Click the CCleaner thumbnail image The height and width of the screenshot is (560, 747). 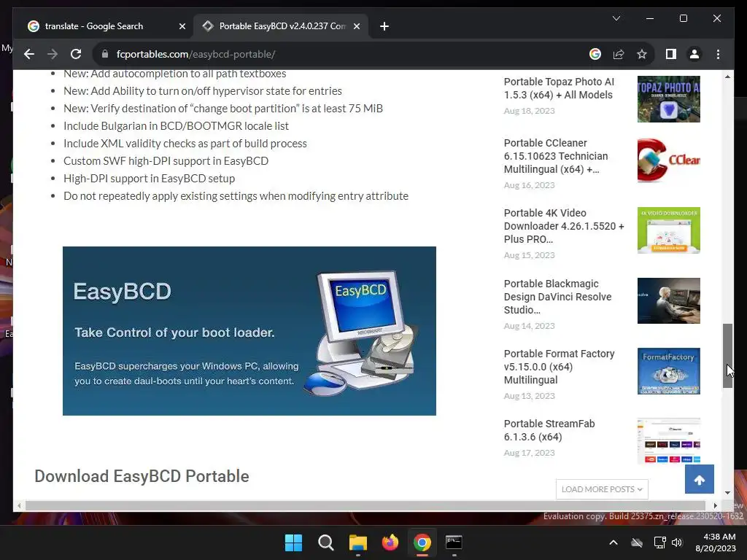[x=669, y=160]
